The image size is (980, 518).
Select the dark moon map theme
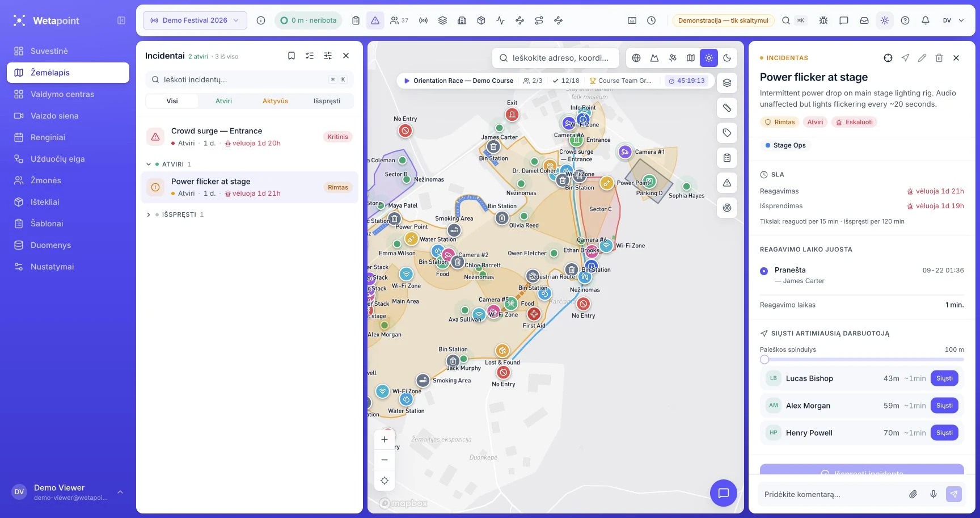click(727, 58)
